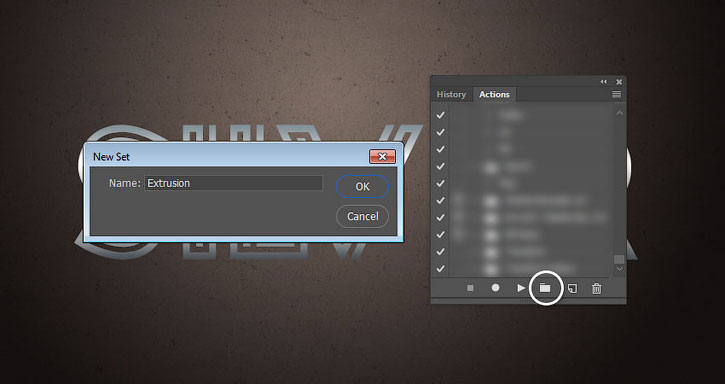Image resolution: width=725 pixels, height=384 pixels.
Task: Close the Actions panel
Action: click(619, 82)
